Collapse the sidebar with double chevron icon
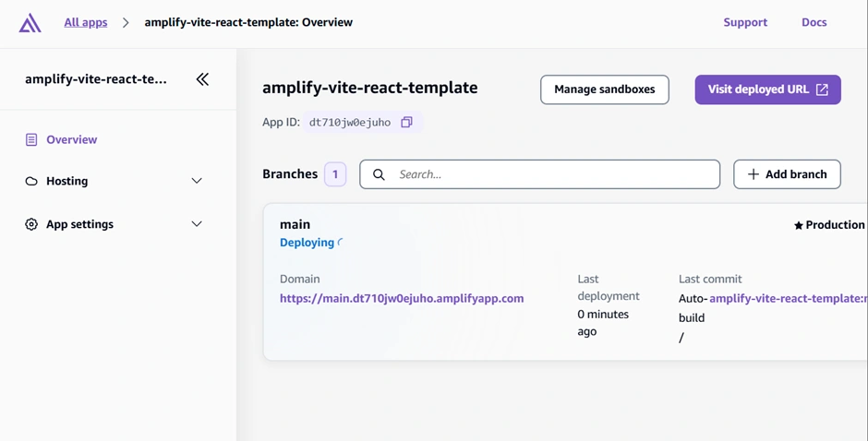This screenshot has height=441, width=868. tap(202, 79)
